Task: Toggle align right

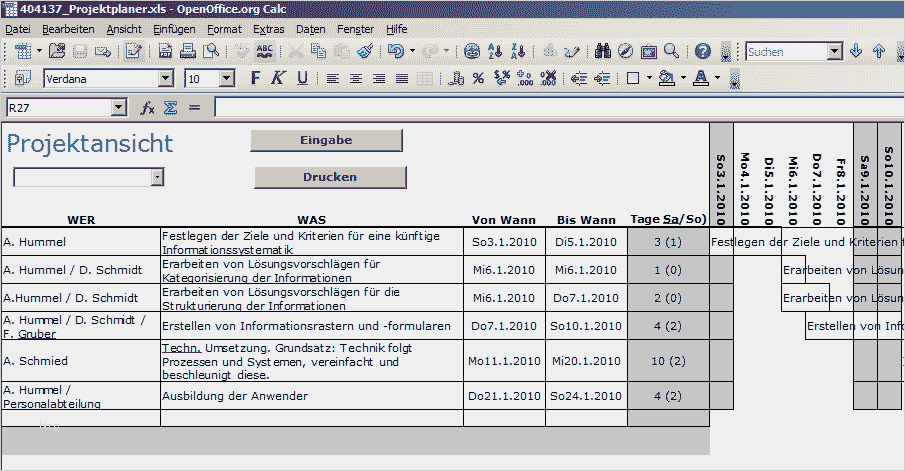Action: click(x=379, y=78)
